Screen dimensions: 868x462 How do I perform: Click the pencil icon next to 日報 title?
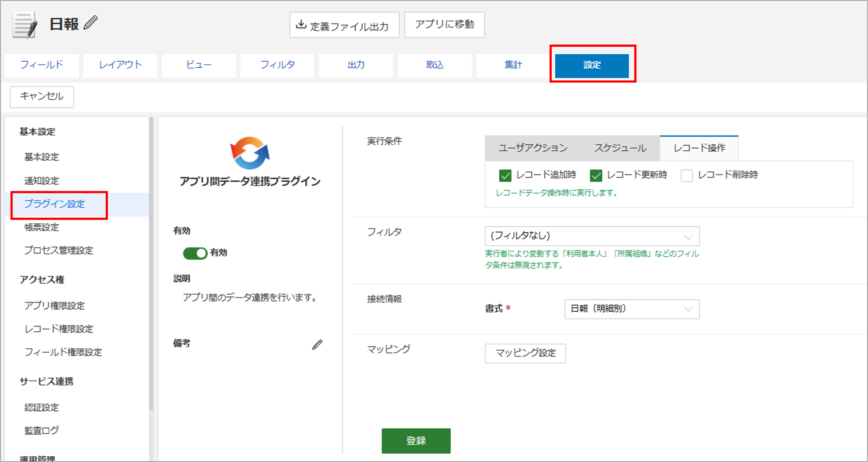tap(90, 23)
